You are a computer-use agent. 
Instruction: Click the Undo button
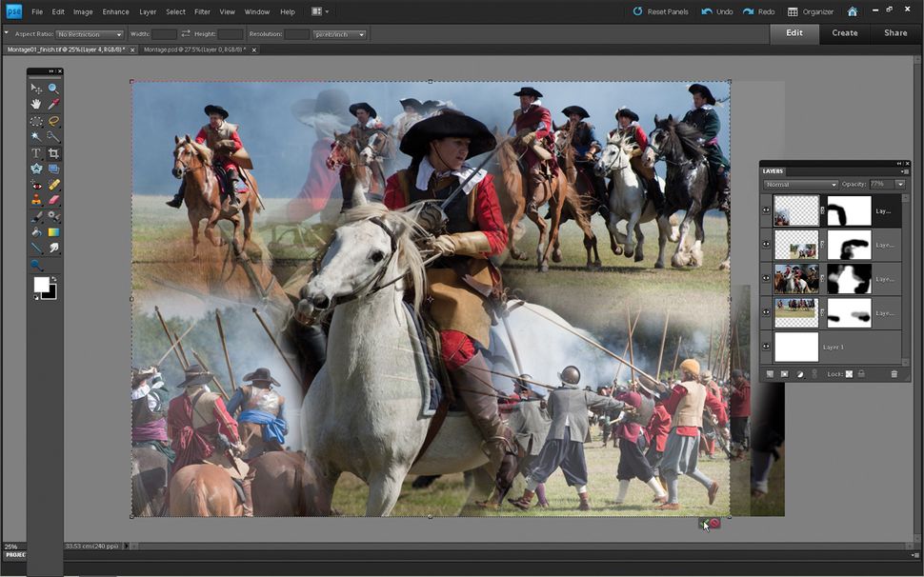[x=717, y=11]
